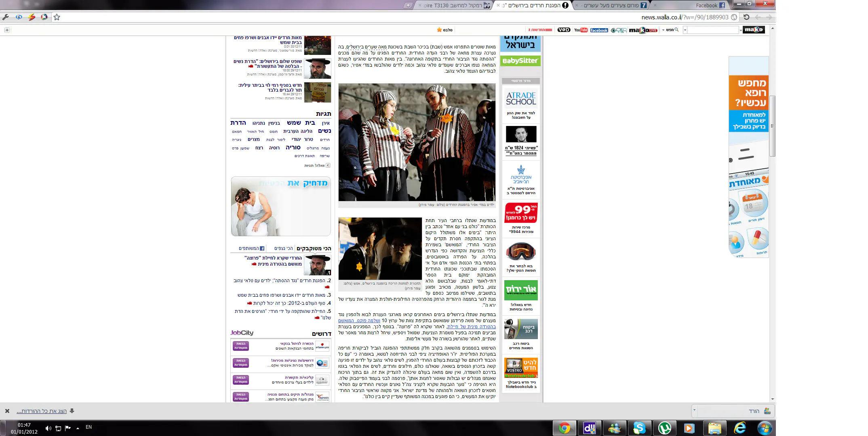Click the VOD toolbar button

pos(564,30)
